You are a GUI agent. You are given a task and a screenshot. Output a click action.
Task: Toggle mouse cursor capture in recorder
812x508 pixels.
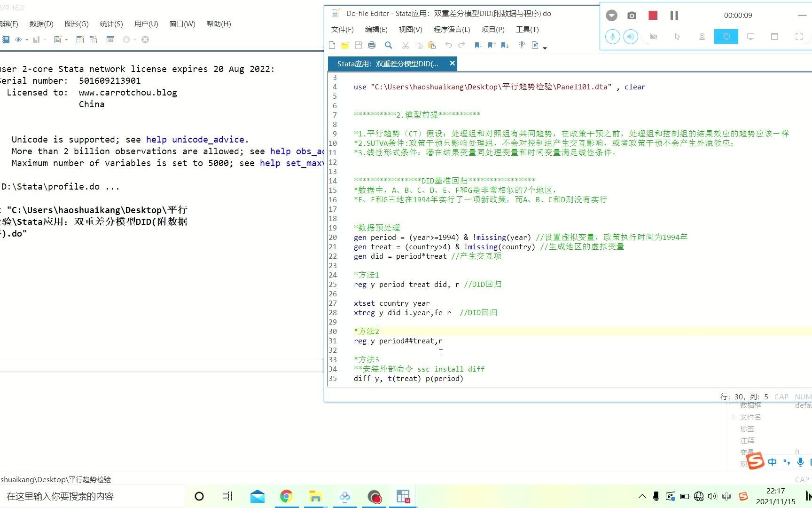point(678,37)
